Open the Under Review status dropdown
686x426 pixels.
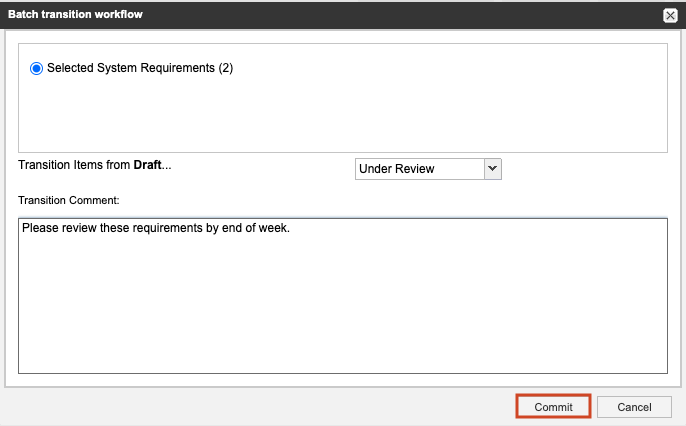pyautogui.click(x=428, y=169)
